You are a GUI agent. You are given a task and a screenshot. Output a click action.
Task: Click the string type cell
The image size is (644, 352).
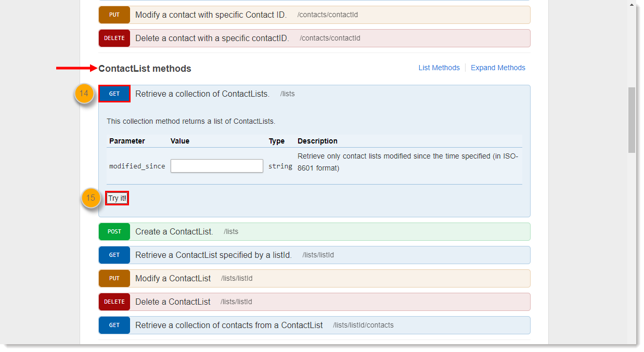tap(280, 166)
